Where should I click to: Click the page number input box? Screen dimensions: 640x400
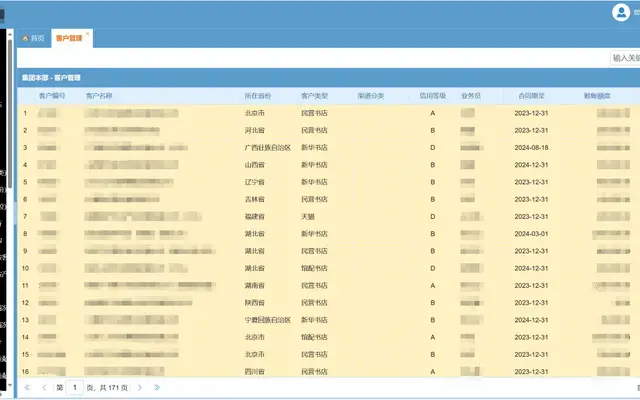[75, 387]
